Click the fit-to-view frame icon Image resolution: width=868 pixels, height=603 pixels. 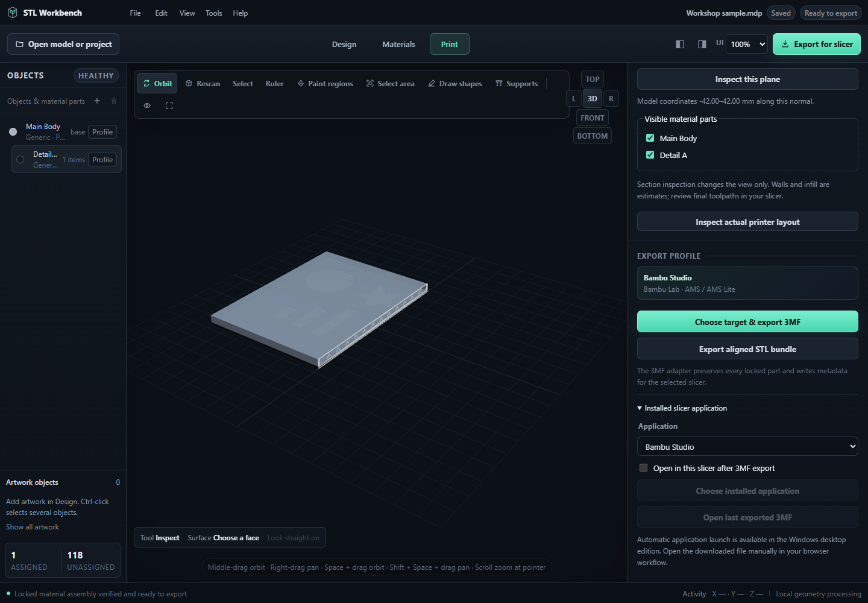pos(169,106)
